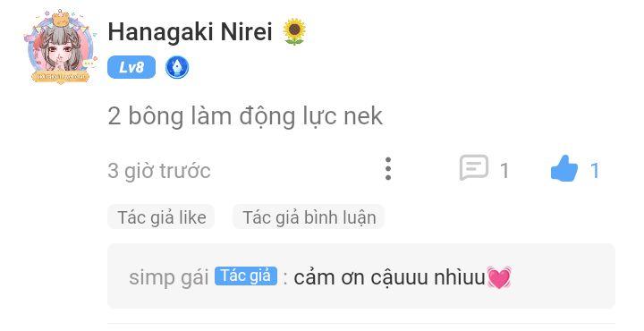Open the reply text "cảm ơn cậuuu nhìuu"
644x331 pixels.
pos(390,277)
